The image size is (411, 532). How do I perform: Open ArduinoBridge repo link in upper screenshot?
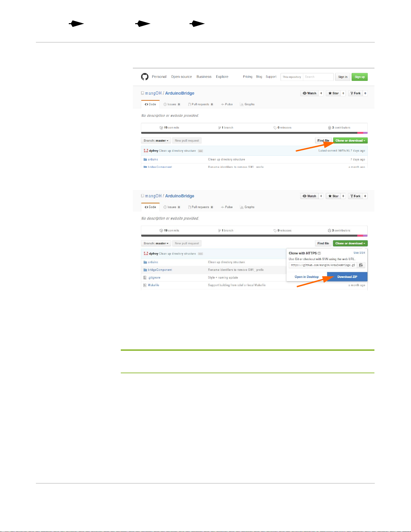[x=179, y=93]
